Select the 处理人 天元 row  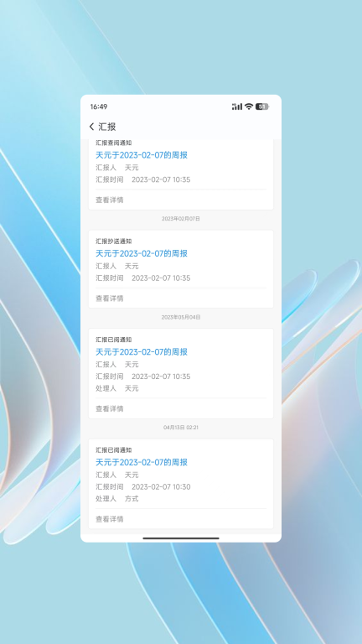coord(117,388)
